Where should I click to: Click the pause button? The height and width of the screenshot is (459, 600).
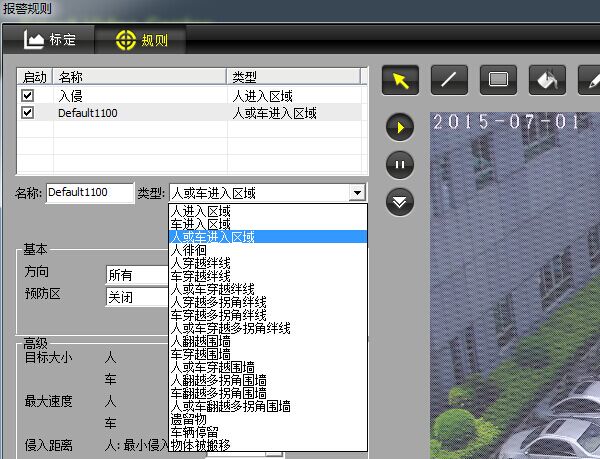[x=400, y=165]
